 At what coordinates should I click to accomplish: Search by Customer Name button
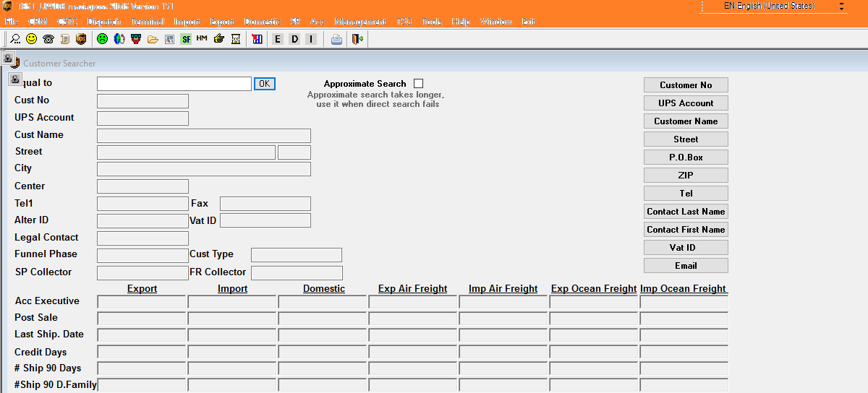point(686,121)
